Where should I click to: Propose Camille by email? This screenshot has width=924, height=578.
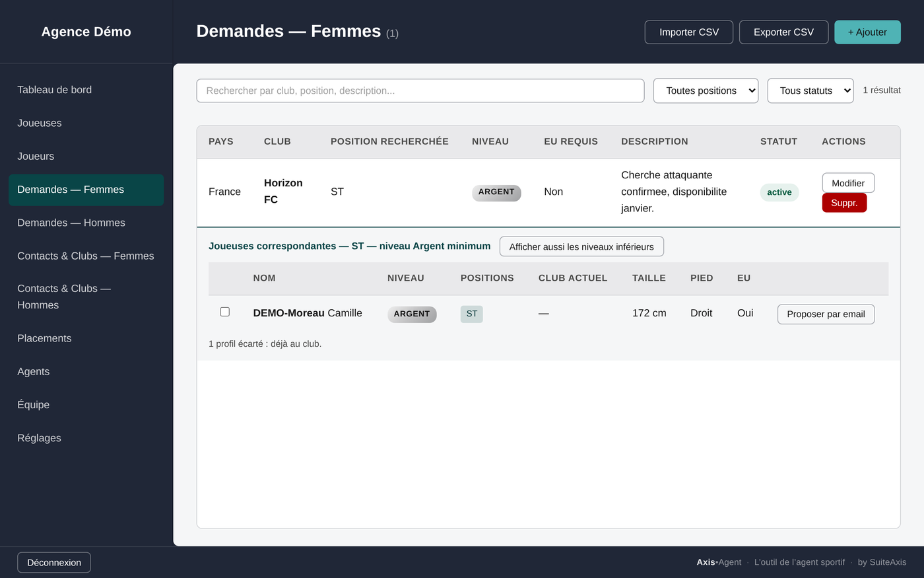pyautogui.click(x=826, y=314)
